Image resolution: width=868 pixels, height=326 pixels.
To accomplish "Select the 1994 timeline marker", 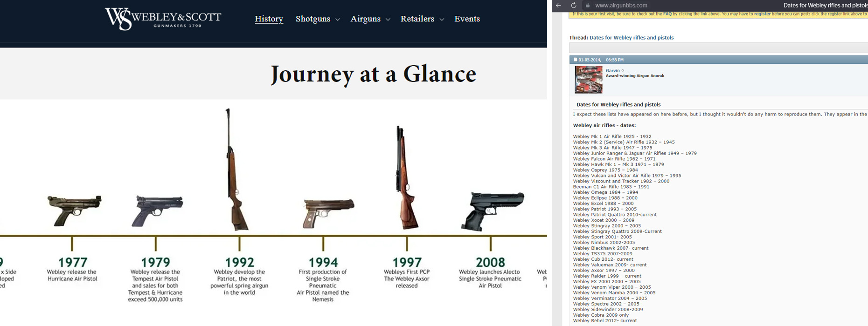I will 323,262.
